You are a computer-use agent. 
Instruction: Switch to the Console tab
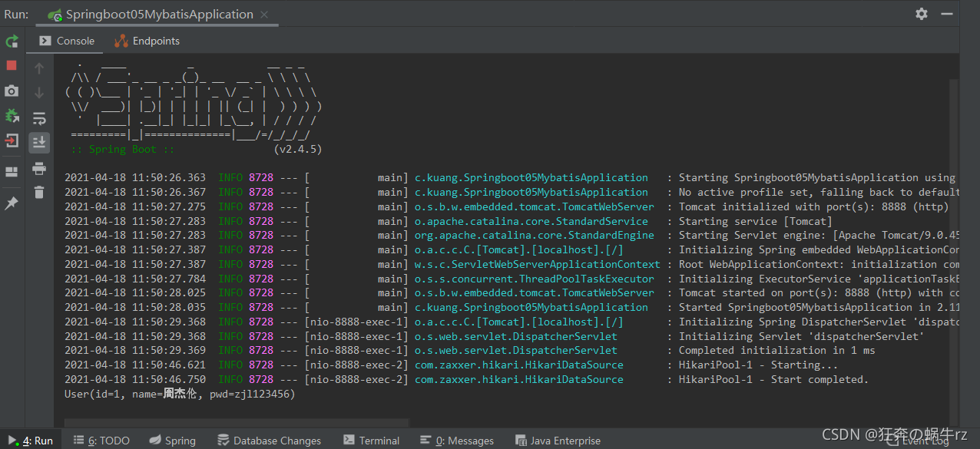pos(67,41)
